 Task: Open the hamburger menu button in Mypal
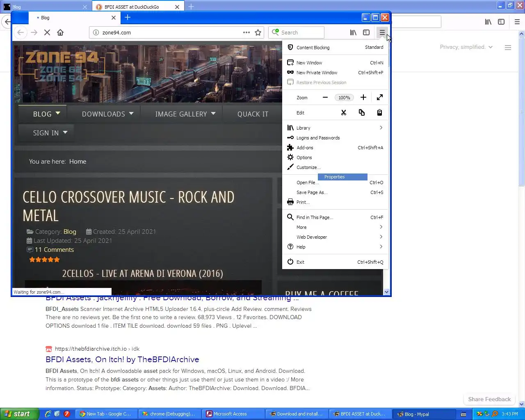pos(382,32)
